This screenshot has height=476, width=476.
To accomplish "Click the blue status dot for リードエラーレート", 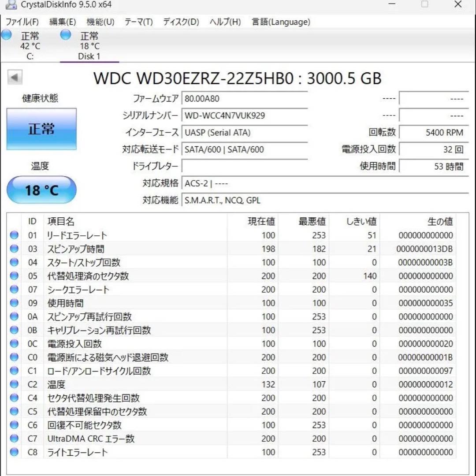I will pos(14,235).
